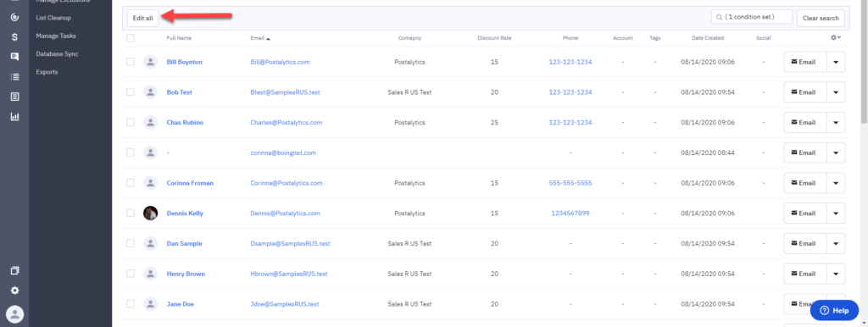Viewport: 868px width, 327px height.
Task: Expand the dropdown arrow for Bob Test
Action: click(x=836, y=92)
